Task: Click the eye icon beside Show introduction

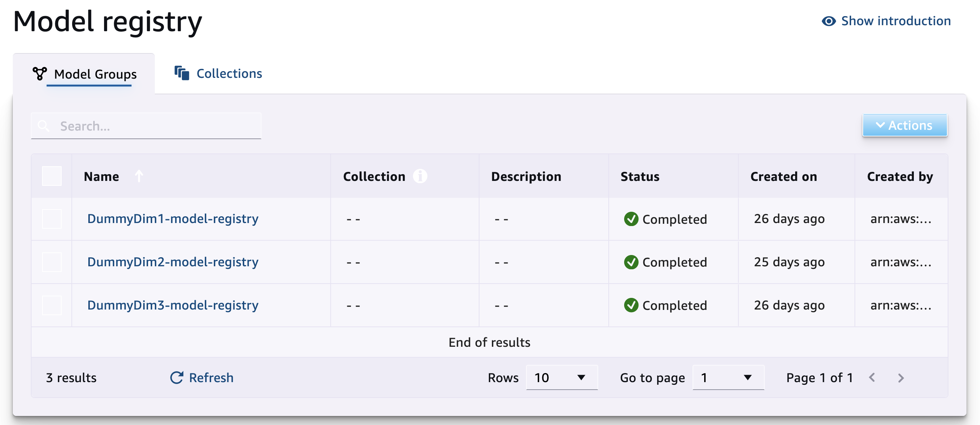Action: point(829,21)
